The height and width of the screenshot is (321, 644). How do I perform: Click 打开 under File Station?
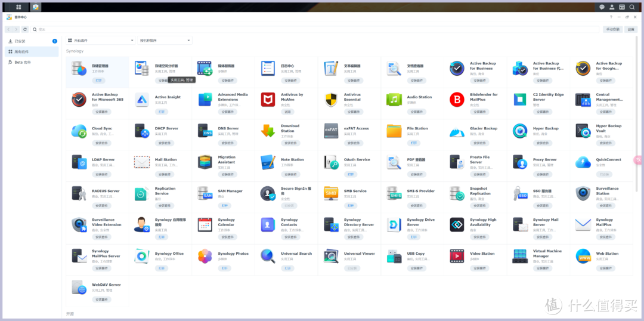click(414, 143)
